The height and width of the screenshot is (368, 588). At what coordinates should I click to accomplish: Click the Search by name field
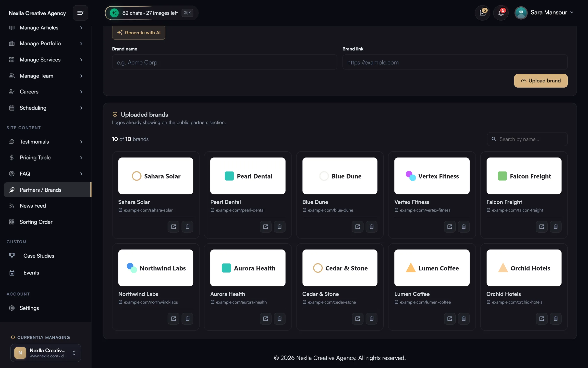(527, 139)
